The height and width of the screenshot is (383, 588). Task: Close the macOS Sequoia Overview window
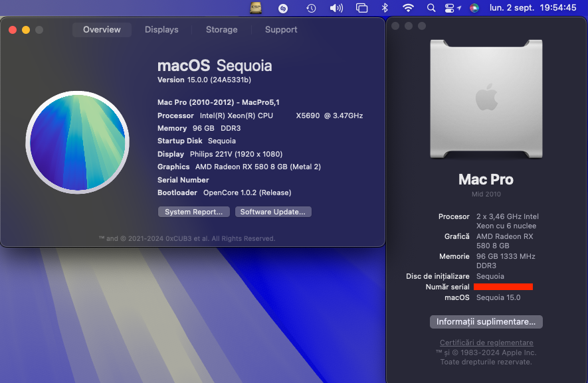point(13,30)
